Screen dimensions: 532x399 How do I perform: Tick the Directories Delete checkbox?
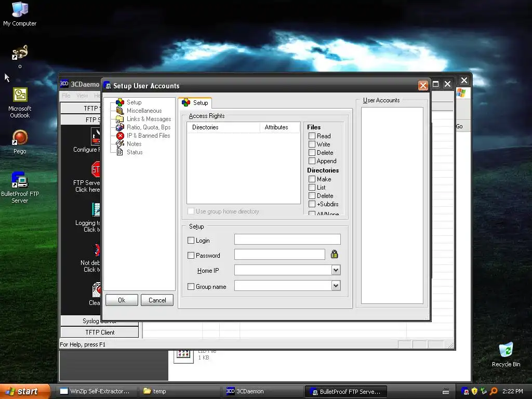pos(312,195)
